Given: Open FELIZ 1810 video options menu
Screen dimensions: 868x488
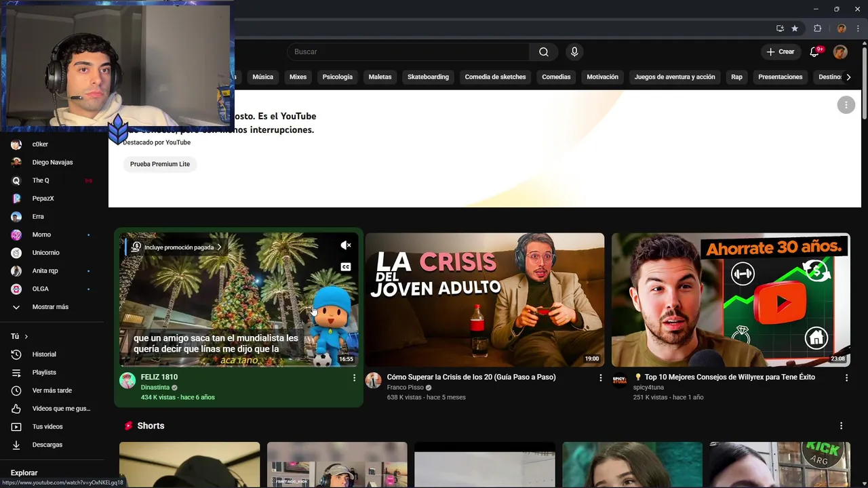Looking at the screenshot, I should (354, 378).
